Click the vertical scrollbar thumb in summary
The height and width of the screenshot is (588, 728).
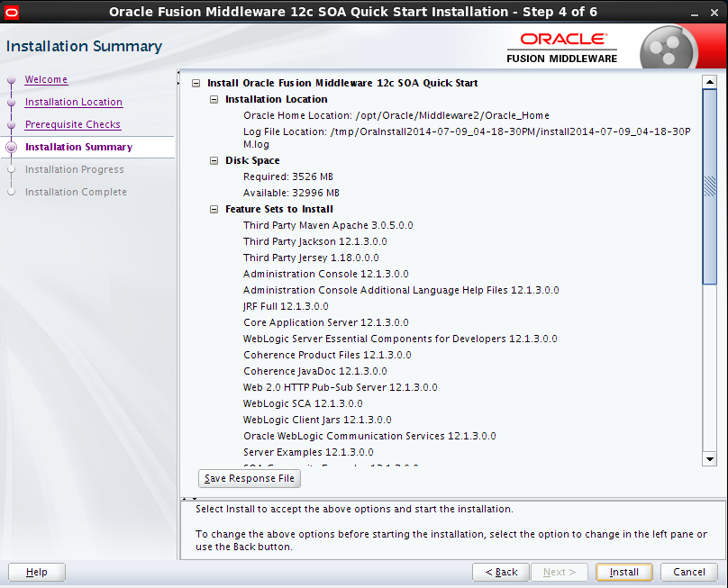click(709, 186)
